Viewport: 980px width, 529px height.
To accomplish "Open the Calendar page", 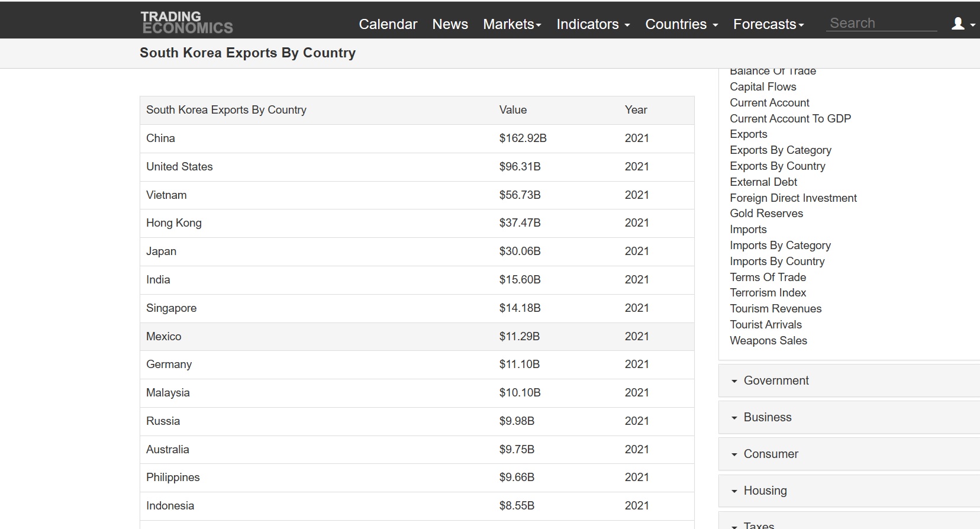I will tap(388, 24).
